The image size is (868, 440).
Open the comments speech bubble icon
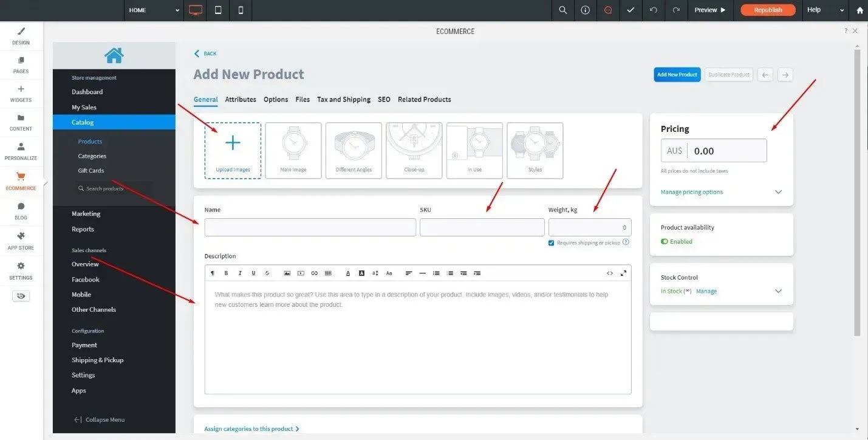(x=608, y=10)
